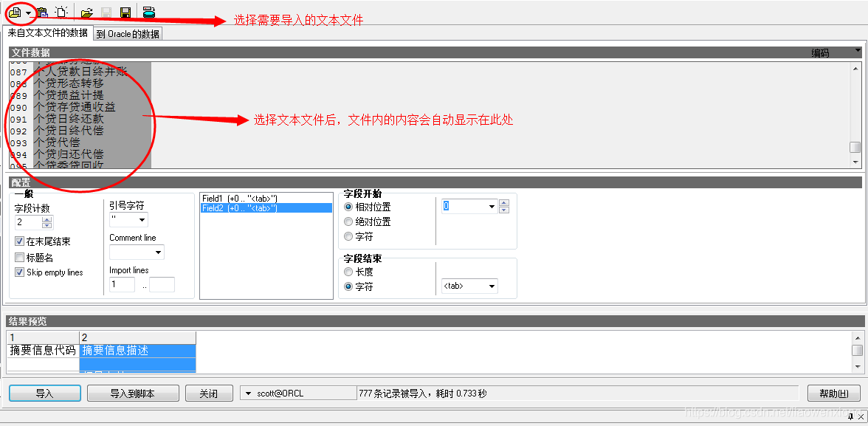Open the 编码 options in 文件数据 panel
Screen dimensions: 868x426
857,52
